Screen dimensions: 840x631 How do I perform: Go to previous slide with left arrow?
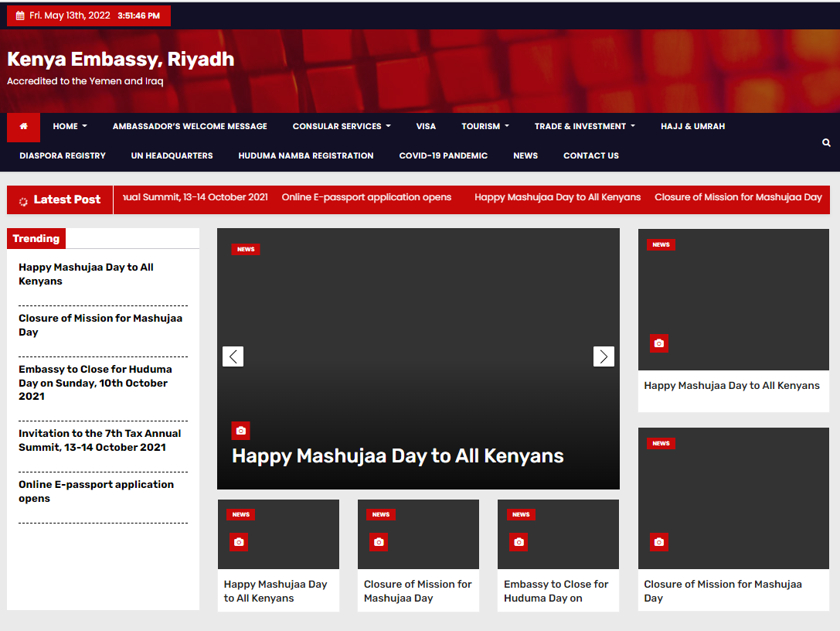[233, 356]
